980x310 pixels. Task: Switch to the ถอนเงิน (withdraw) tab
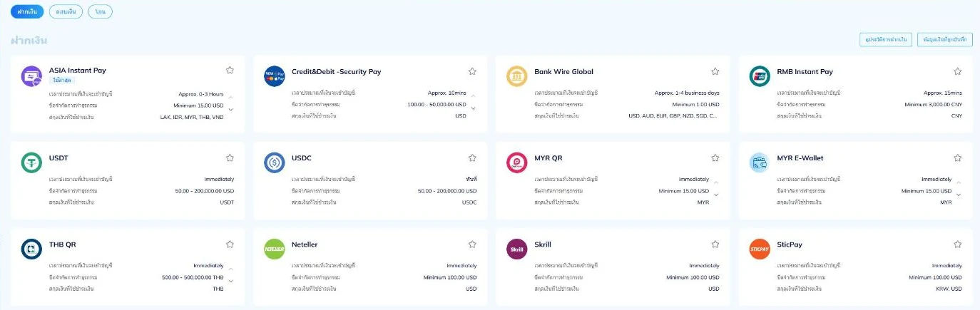(66, 12)
